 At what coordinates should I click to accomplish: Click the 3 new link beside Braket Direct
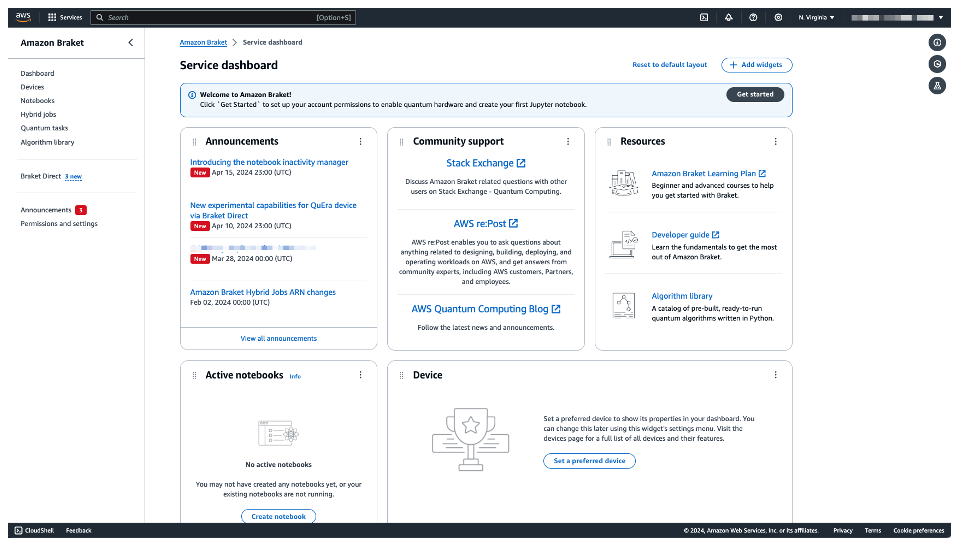point(73,177)
